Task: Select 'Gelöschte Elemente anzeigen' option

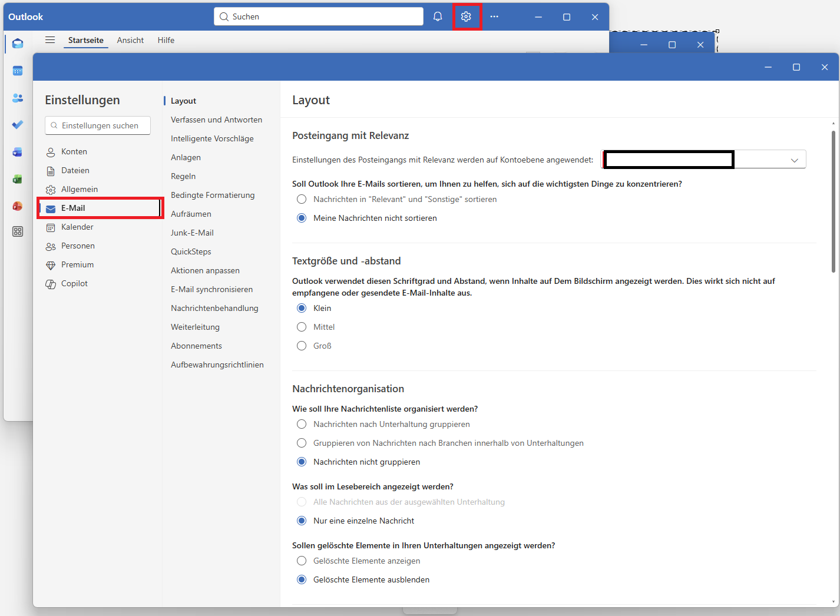Action: point(302,561)
